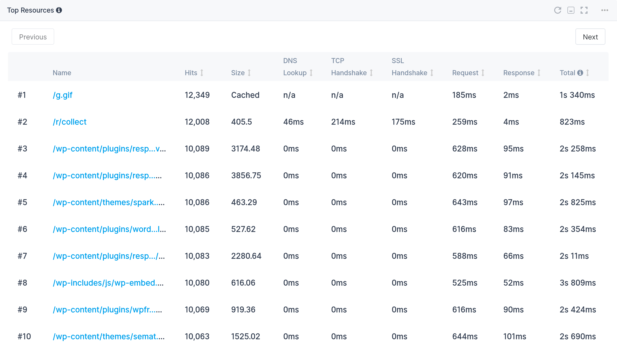Viewport: 617px width, 364px height.
Task: Click the Response column header label
Action: [519, 73]
